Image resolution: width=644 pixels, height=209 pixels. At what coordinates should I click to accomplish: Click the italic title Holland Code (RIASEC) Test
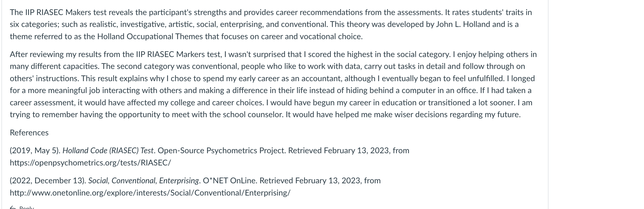pyautogui.click(x=108, y=151)
